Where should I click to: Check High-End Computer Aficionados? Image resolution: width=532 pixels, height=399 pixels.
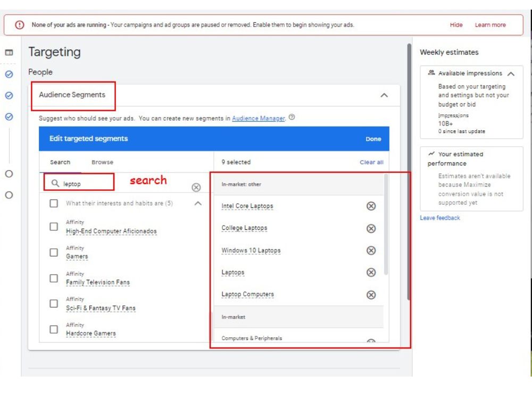click(54, 227)
